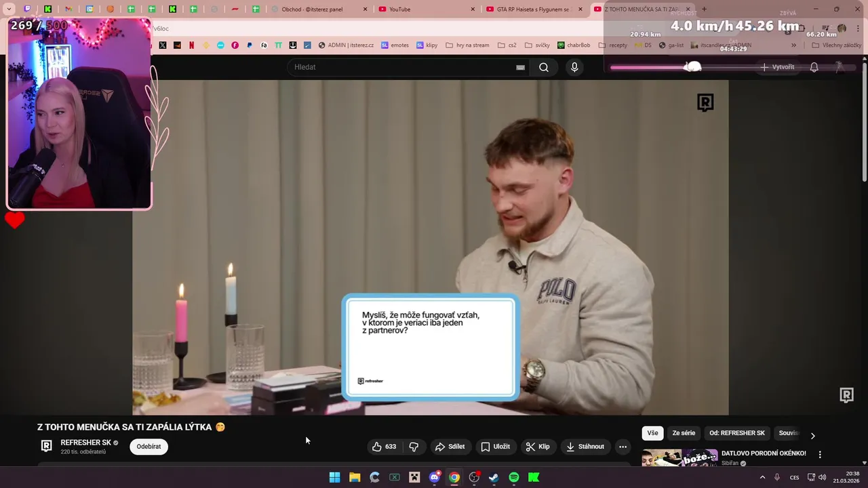Open the chabrBob bookmark
Screen dimensions: 868x488
[574, 45]
